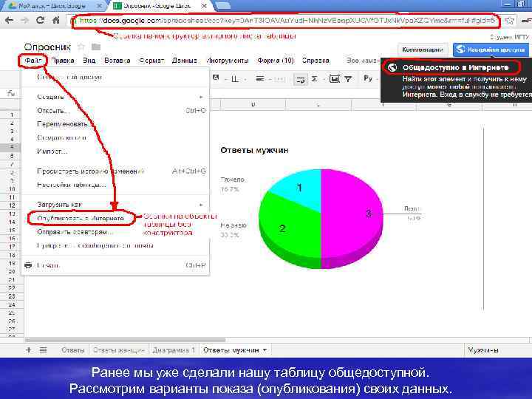Click the insert chart icon
This screenshot has height=399, width=532.
[334, 79]
